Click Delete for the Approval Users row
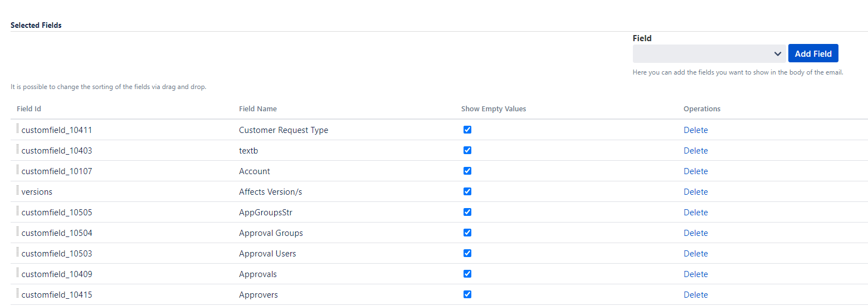868x306 pixels. tap(695, 254)
